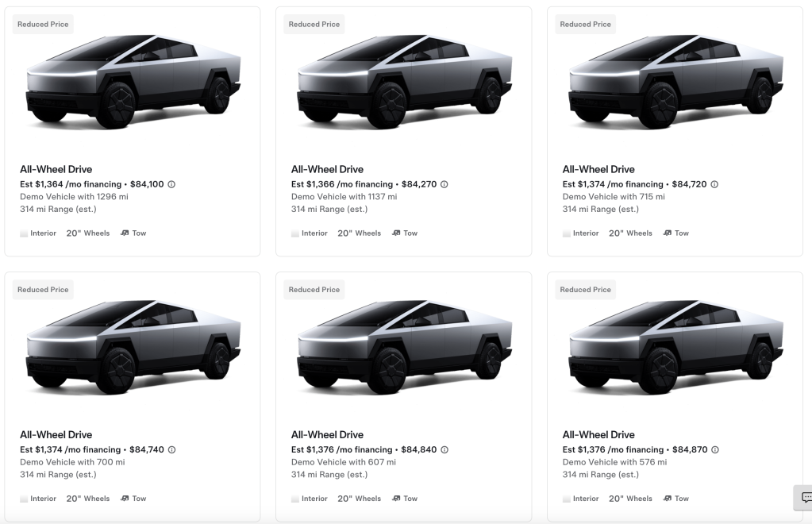Open price details info for $84,270
Viewport: 812px width, 524px height.
coord(444,184)
